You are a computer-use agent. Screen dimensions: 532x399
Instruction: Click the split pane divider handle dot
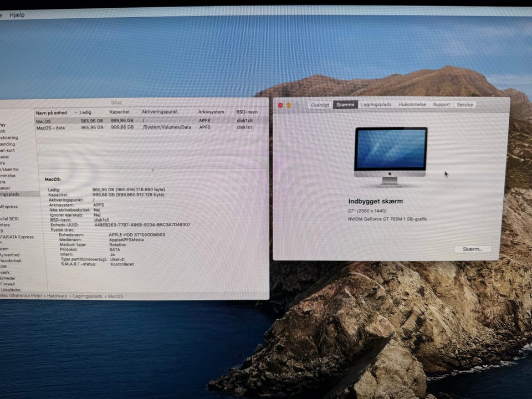click(x=153, y=170)
